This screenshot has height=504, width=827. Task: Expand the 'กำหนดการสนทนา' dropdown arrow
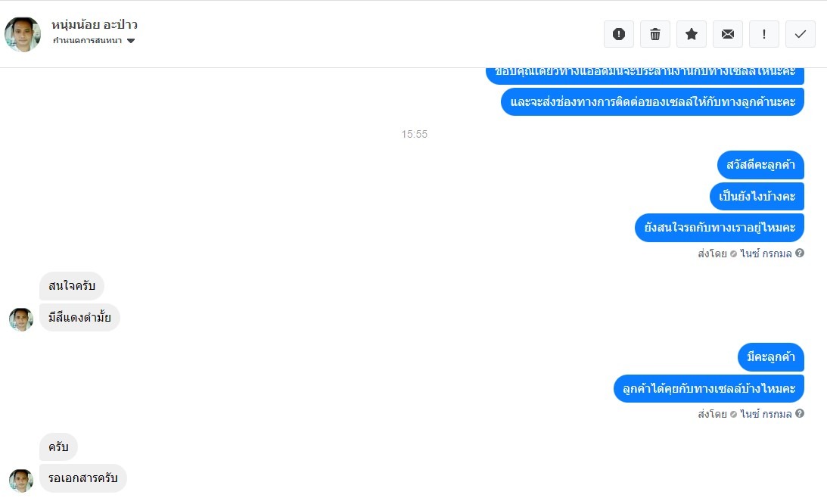(x=131, y=41)
